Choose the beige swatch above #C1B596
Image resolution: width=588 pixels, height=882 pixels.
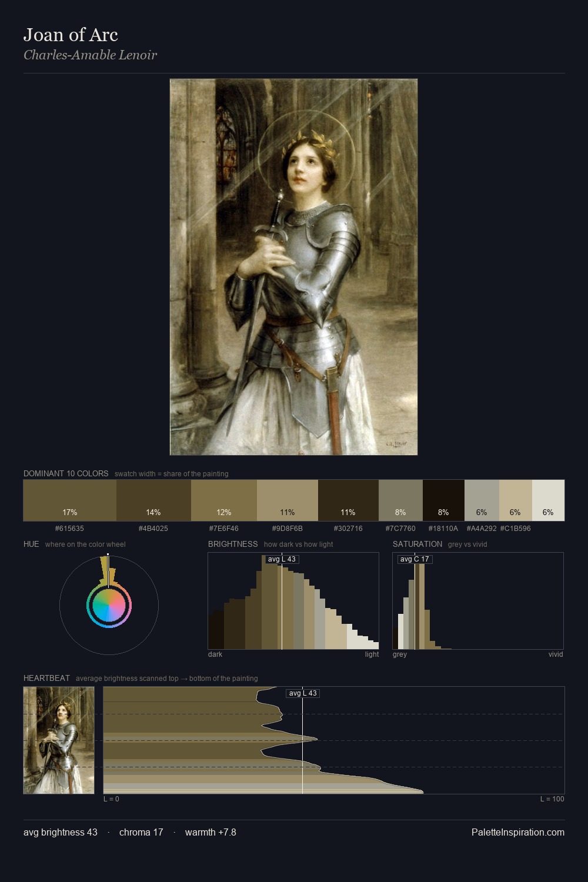tap(515, 500)
